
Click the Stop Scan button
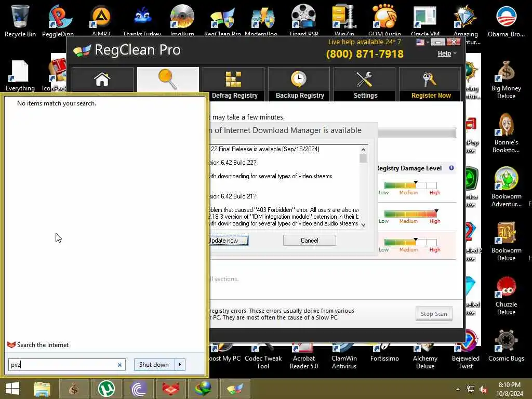click(434, 314)
